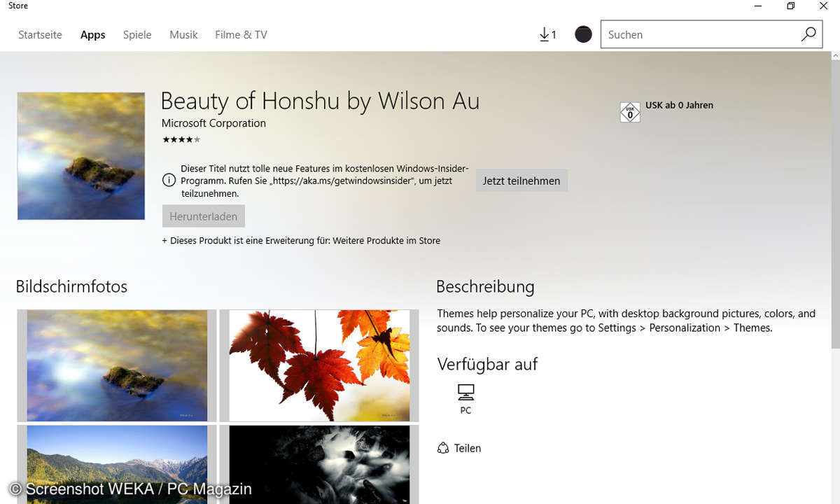
Task: Open Microsoft Corporation publisher link
Action: click(213, 123)
